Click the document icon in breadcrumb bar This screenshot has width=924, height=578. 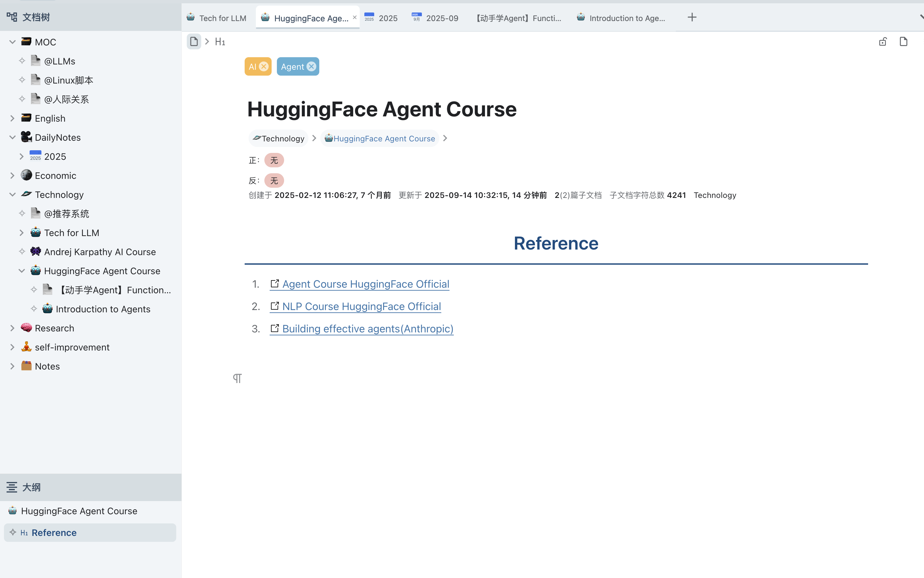point(194,42)
